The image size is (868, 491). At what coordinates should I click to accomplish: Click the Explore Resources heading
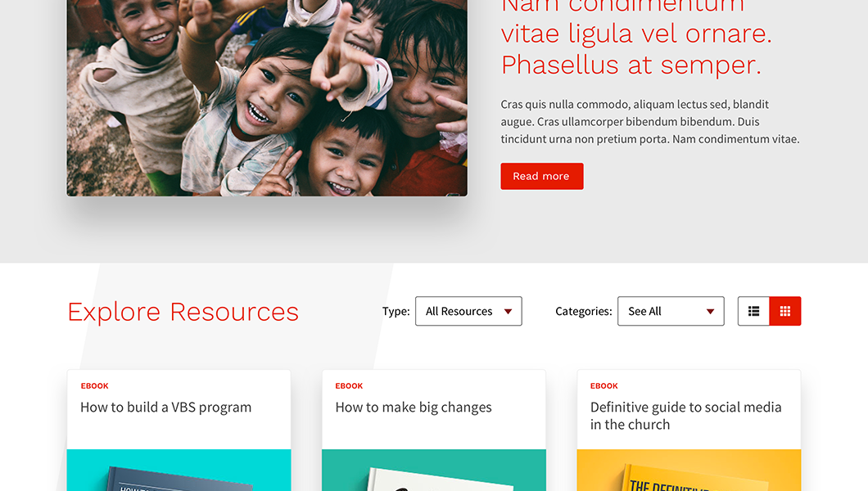click(183, 312)
